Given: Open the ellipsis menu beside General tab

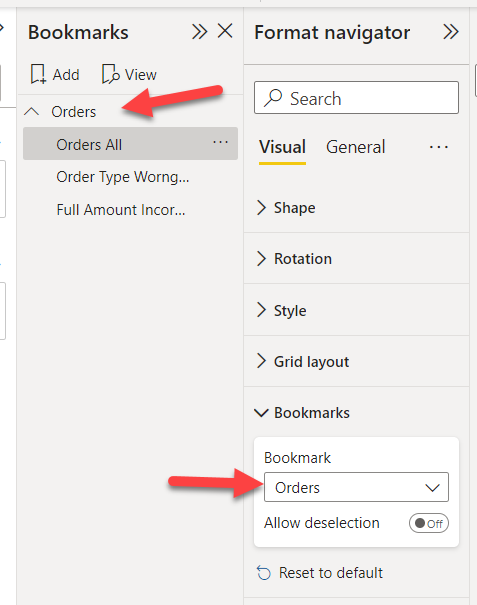Looking at the screenshot, I should [439, 147].
